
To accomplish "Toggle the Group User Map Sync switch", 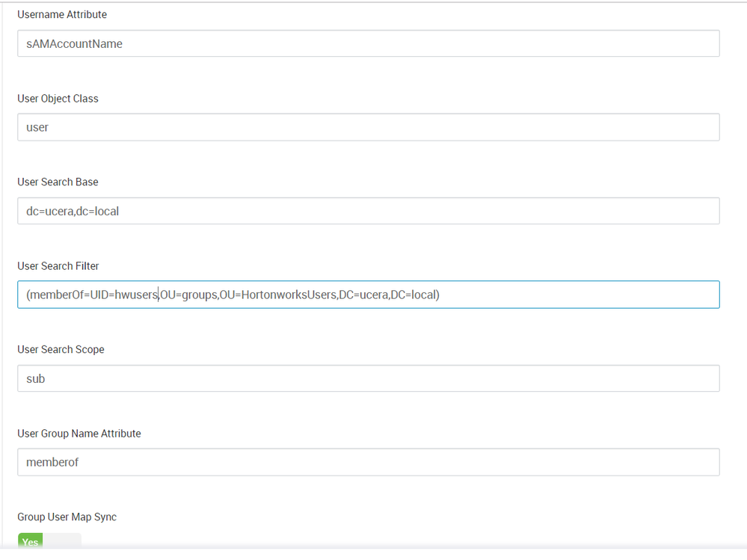I will pyautogui.click(x=49, y=541).
